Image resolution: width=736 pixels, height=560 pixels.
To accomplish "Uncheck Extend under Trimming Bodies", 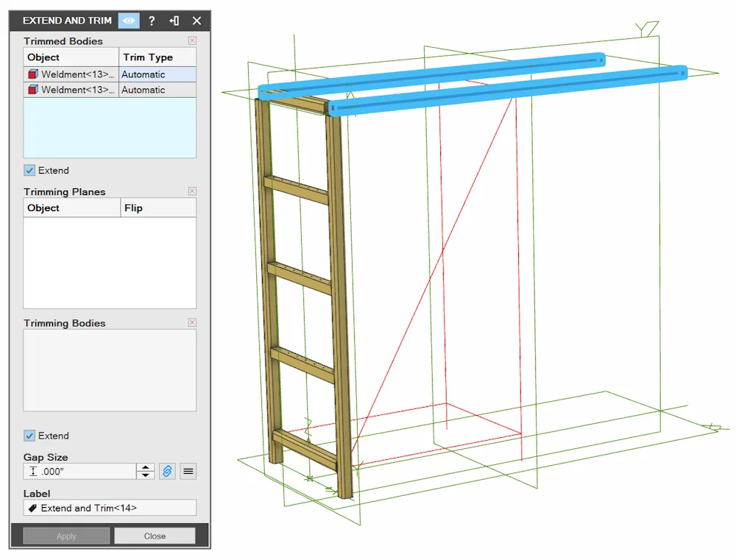I will click(x=29, y=436).
